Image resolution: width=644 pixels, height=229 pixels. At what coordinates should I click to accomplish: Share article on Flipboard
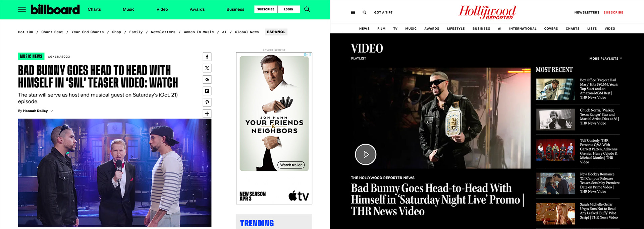click(x=207, y=91)
